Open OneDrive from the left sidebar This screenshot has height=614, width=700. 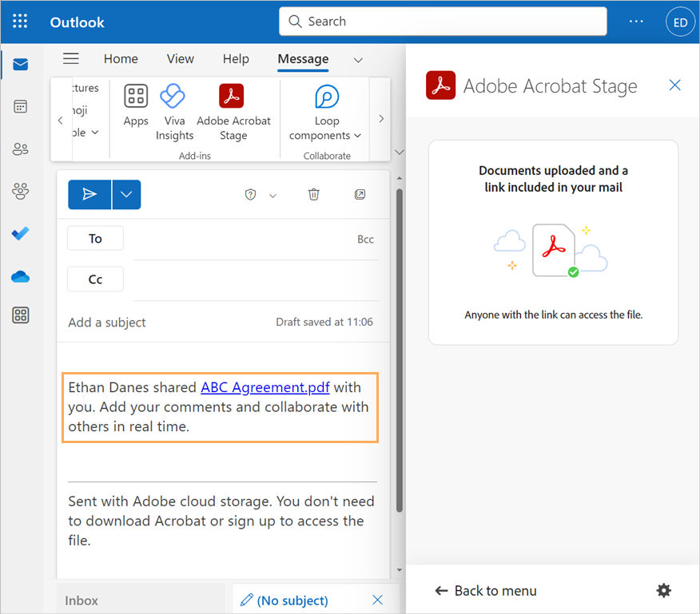pos(19,276)
